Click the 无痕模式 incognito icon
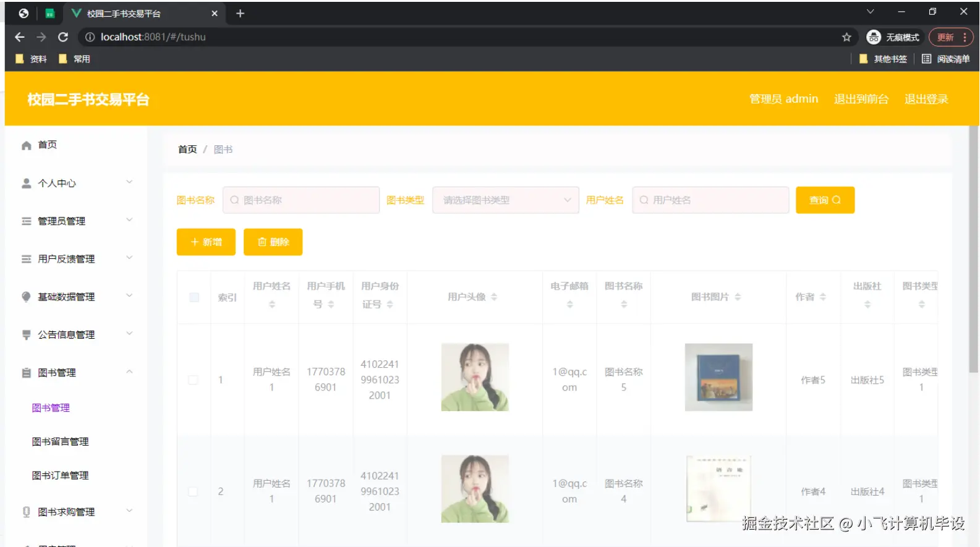This screenshot has width=980, height=547. click(x=874, y=37)
